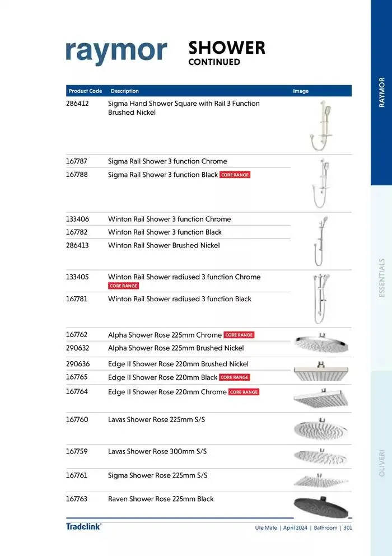Click Core Range badge for Sigma Rail Black
Image resolution: width=392 pixels, height=556 pixels.
pyautogui.click(x=235, y=175)
